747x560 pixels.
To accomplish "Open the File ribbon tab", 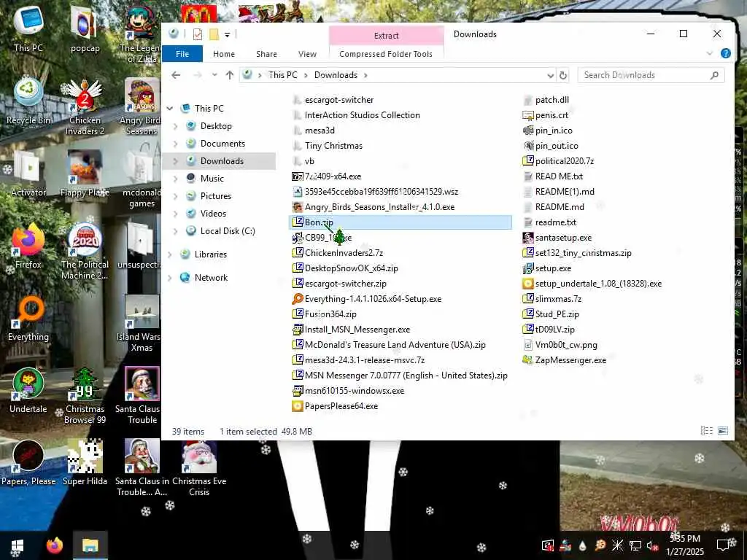I will [182, 54].
